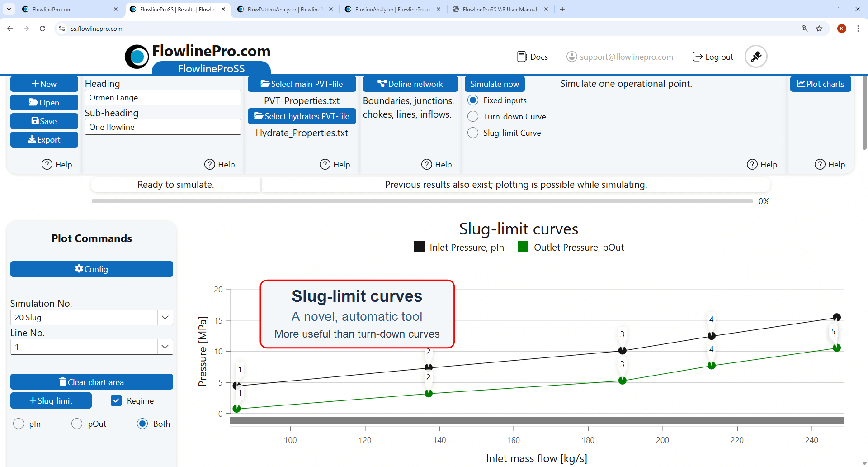868x467 pixels.
Task: Select the pIn radio button
Action: click(19, 424)
